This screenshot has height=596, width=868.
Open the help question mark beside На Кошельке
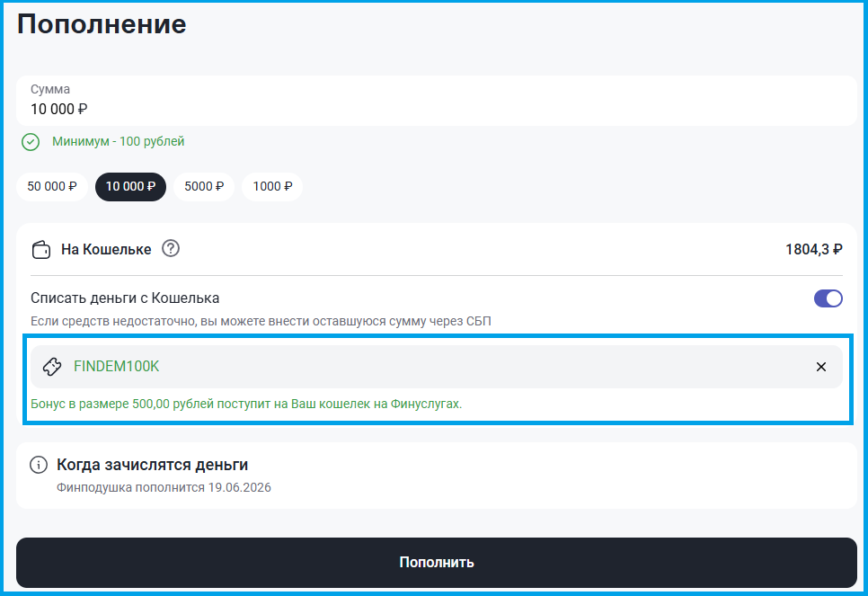(x=171, y=249)
